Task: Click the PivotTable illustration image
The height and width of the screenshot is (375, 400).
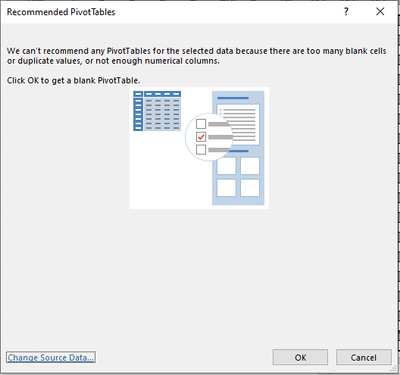Action: (x=199, y=148)
